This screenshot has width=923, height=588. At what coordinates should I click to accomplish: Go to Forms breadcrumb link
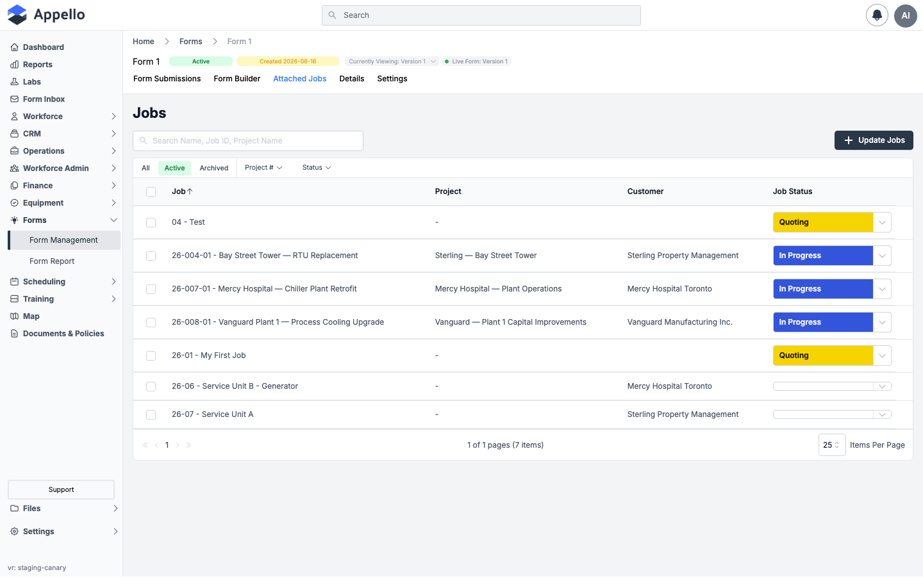coord(190,42)
